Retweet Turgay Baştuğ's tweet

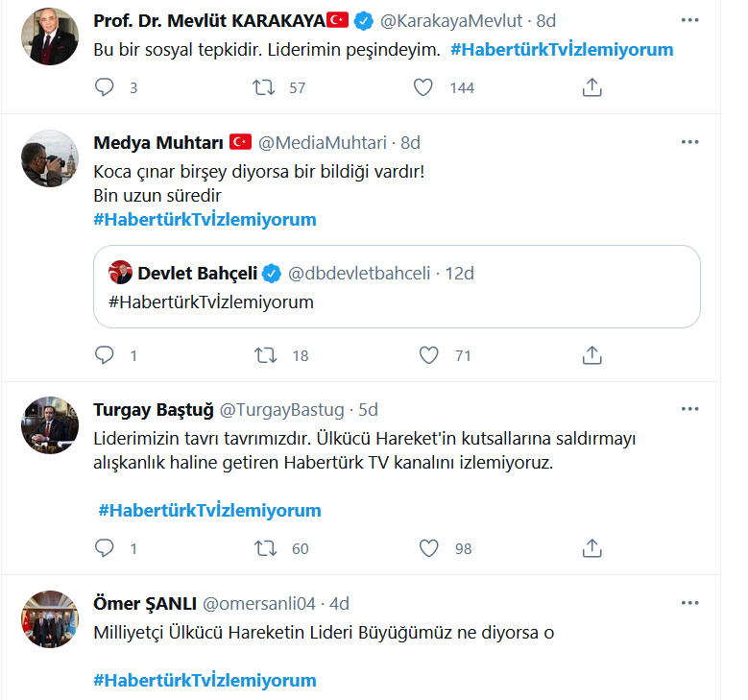[266, 548]
